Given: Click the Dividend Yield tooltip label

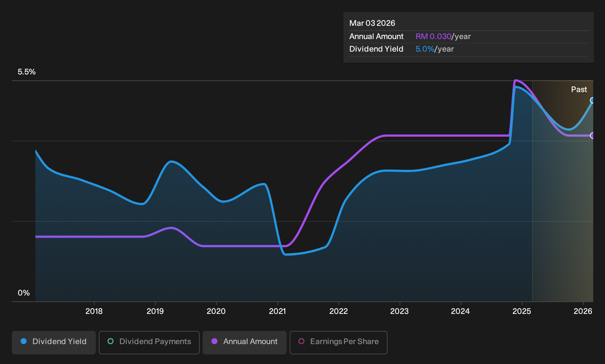Looking at the screenshot, I should [x=376, y=49].
